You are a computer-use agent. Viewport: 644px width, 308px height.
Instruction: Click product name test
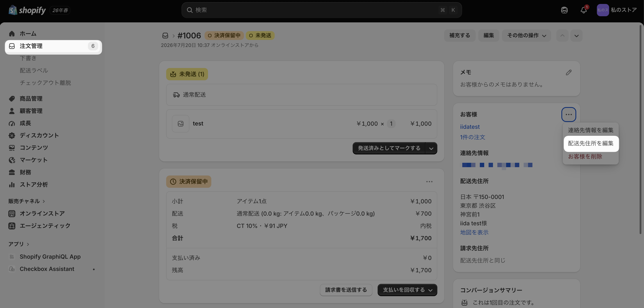(198, 124)
